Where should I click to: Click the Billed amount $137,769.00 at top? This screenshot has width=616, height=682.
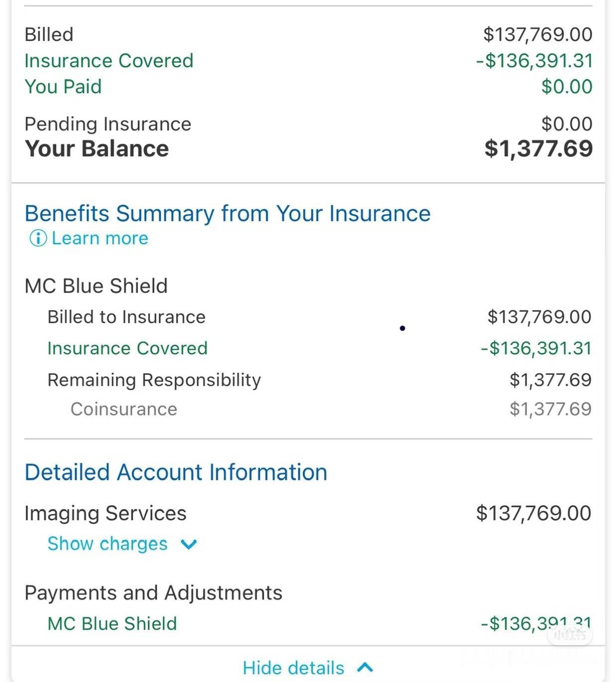point(538,34)
